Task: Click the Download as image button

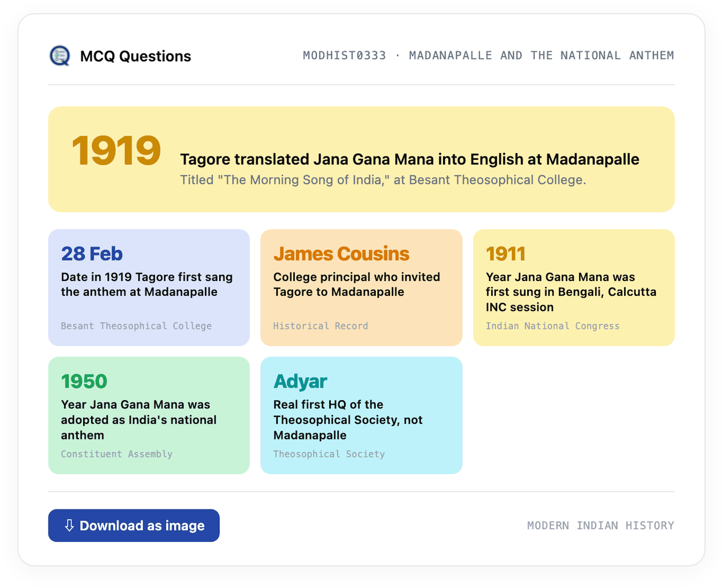Action: (x=134, y=525)
